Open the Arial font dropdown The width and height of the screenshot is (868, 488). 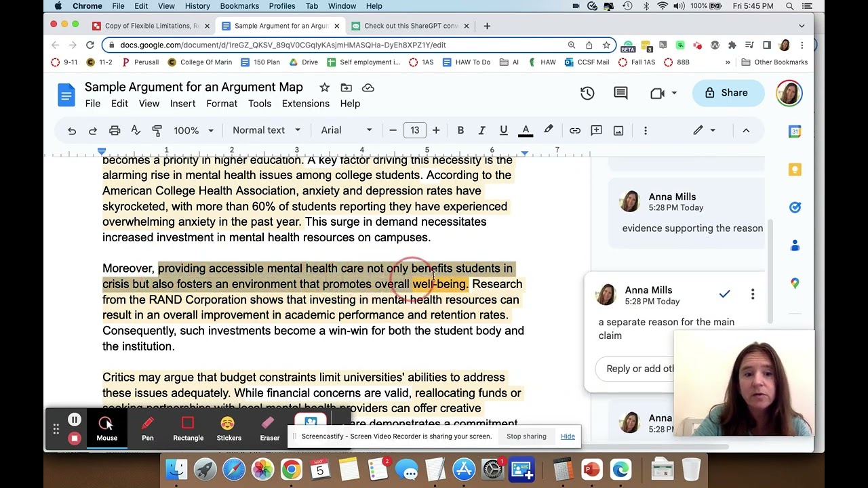coord(346,130)
